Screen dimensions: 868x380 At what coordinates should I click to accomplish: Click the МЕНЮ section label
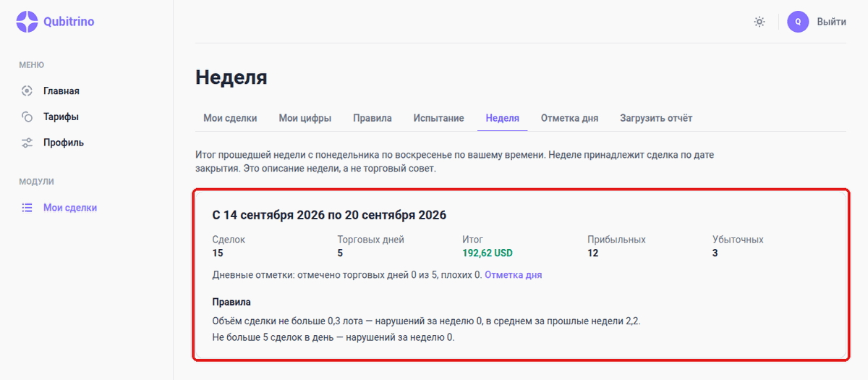point(31,65)
